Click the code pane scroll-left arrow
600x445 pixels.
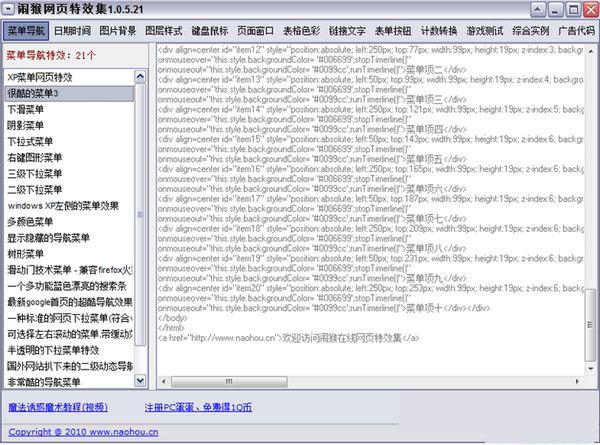point(164,381)
